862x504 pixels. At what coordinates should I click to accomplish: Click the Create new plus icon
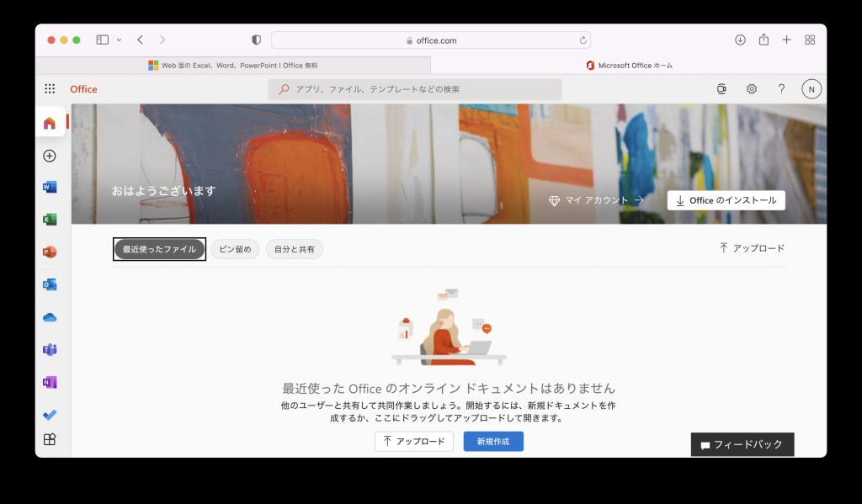tap(50, 155)
